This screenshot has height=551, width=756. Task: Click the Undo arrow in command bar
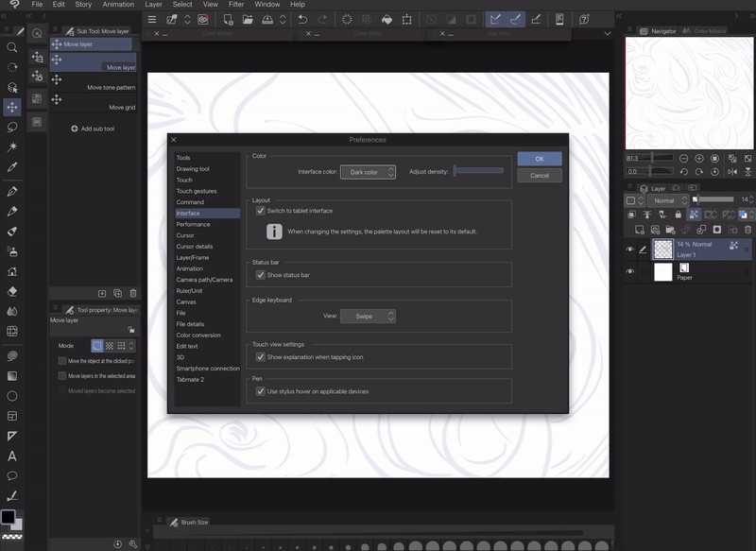click(x=302, y=19)
